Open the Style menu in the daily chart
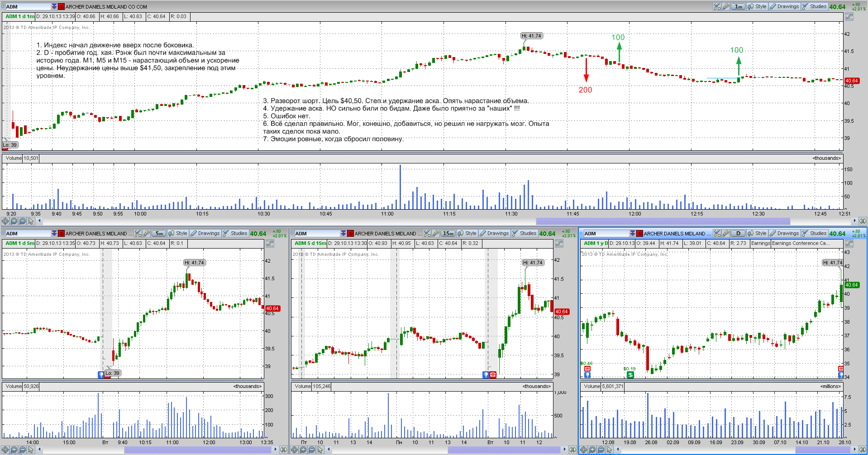The width and height of the screenshot is (868, 455). [x=757, y=233]
